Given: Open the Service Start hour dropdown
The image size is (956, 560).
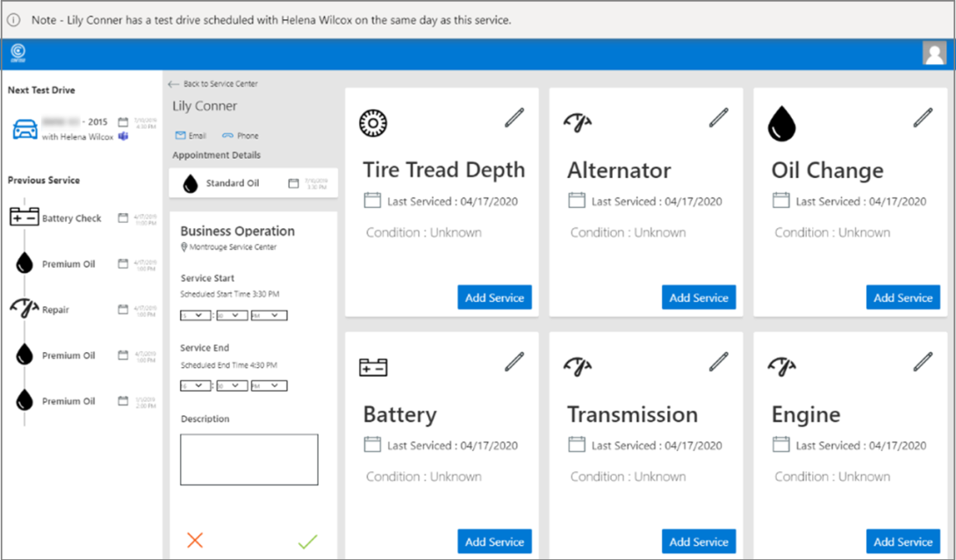Looking at the screenshot, I should pyautogui.click(x=195, y=315).
